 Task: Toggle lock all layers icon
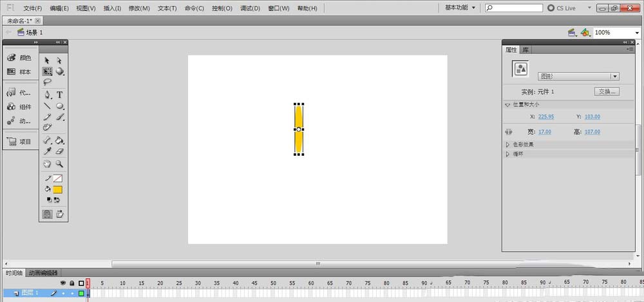point(72,283)
